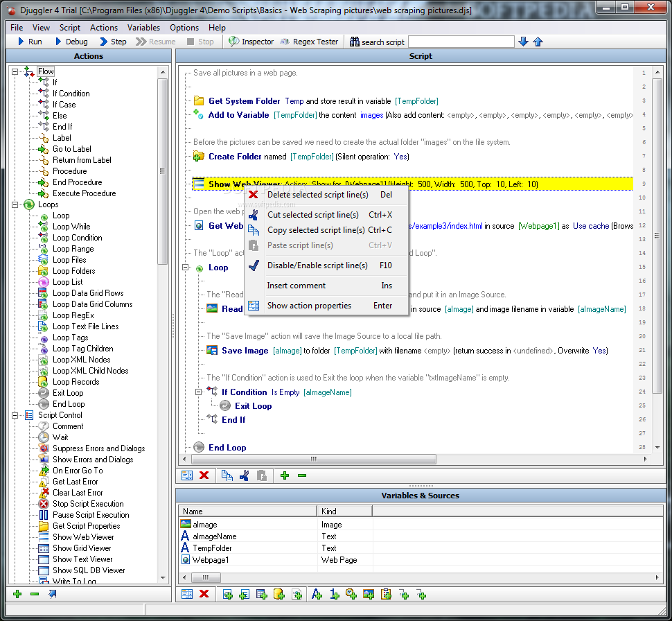Click the search script binoculars icon
672x621 pixels.
click(355, 42)
